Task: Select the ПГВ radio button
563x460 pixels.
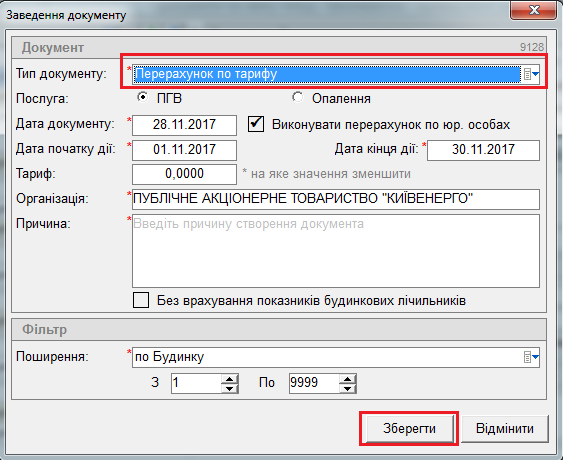Action: [143, 97]
